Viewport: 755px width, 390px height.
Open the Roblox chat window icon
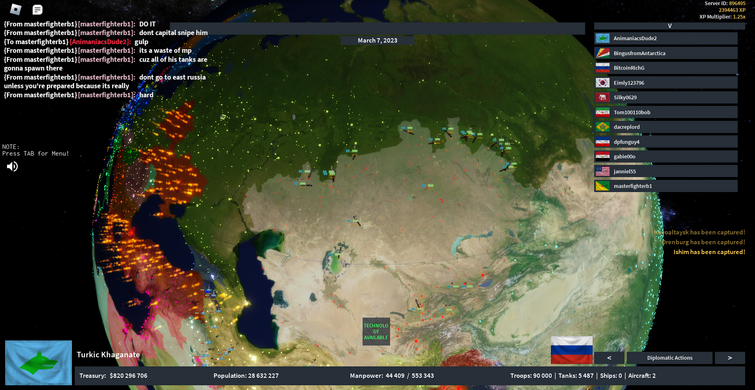click(x=37, y=9)
